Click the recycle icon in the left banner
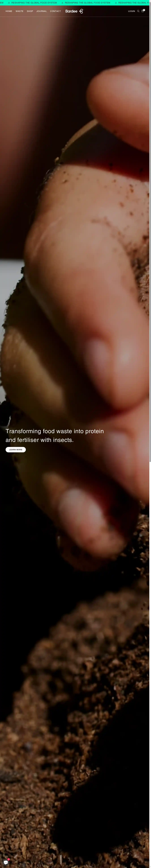 coord(9,3)
